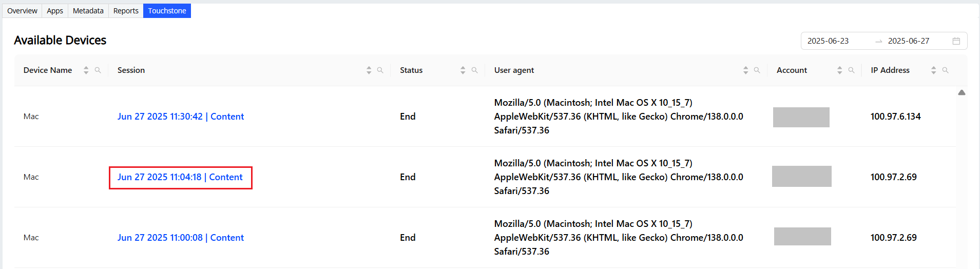Sort the table by Device Name arrows

coord(86,70)
